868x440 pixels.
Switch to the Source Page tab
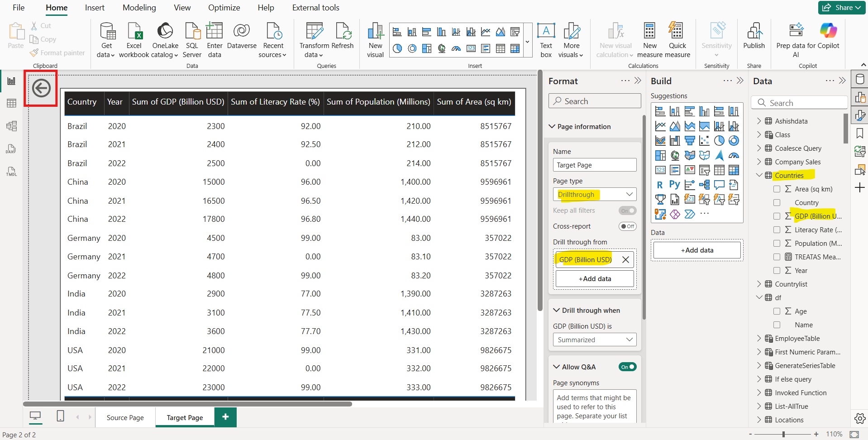(125, 417)
